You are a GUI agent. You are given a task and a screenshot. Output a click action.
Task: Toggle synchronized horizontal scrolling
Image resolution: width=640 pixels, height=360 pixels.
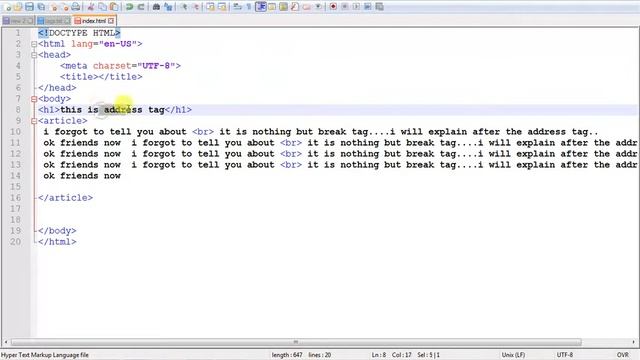click(x=222, y=7)
